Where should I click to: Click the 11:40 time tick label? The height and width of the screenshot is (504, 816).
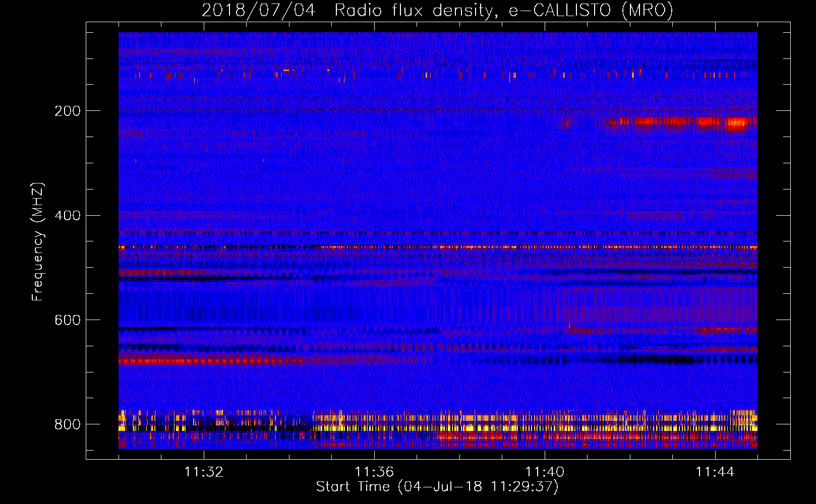pyautogui.click(x=545, y=472)
